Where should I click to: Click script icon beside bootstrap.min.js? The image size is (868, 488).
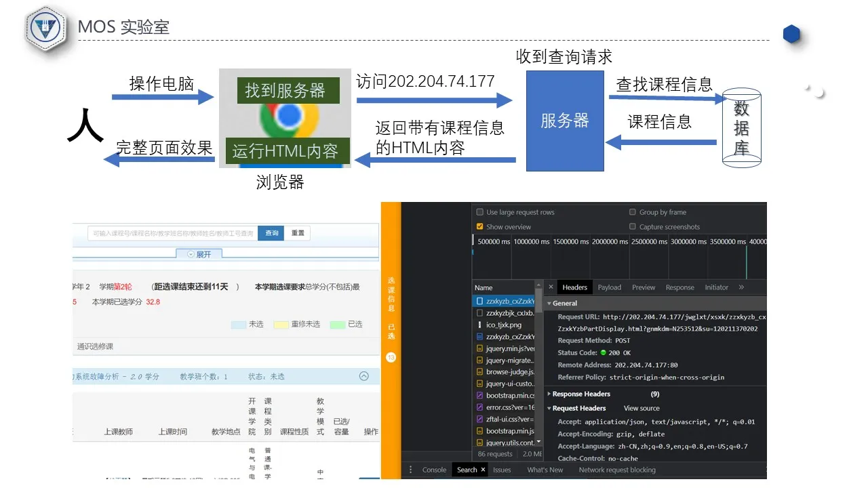(x=479, y=430)
